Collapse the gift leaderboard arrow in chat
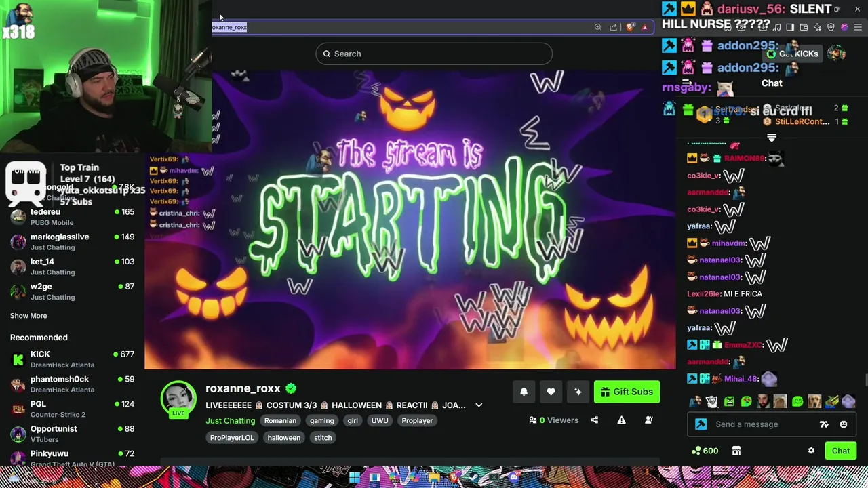 [x=772, y=138]
